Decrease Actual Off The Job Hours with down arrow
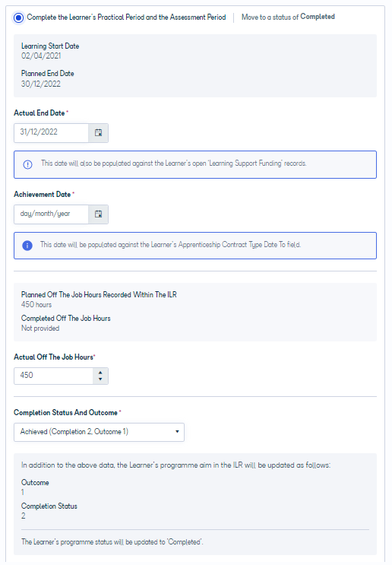The height and width of the screenshot is (565, 392). pos(100,379)
